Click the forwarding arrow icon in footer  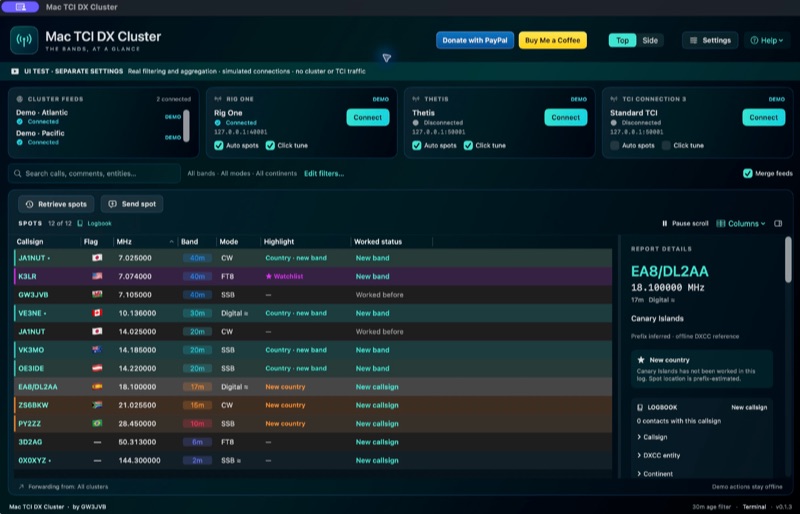click(x=21, y=486)
